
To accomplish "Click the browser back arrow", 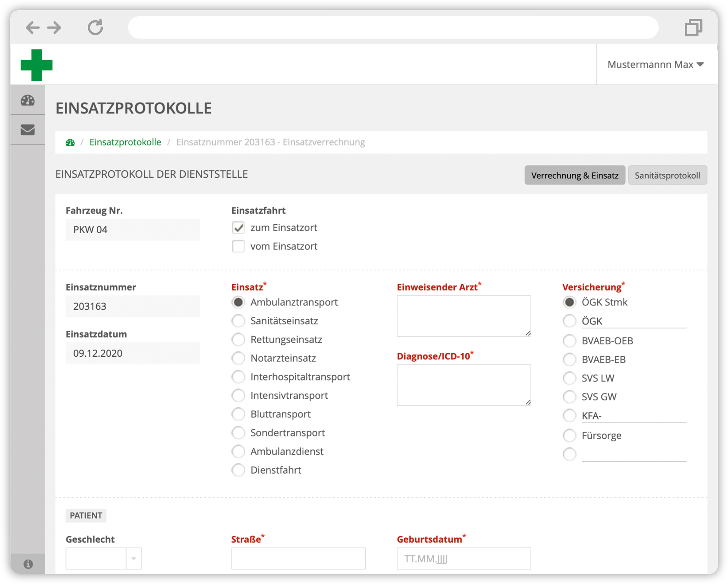I will (33, 27).
